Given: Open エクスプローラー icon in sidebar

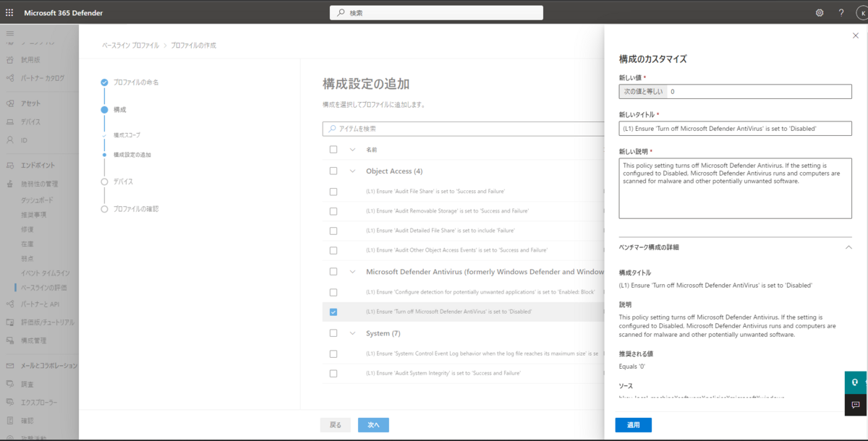Looking at the screenshot, I should 10,402.
